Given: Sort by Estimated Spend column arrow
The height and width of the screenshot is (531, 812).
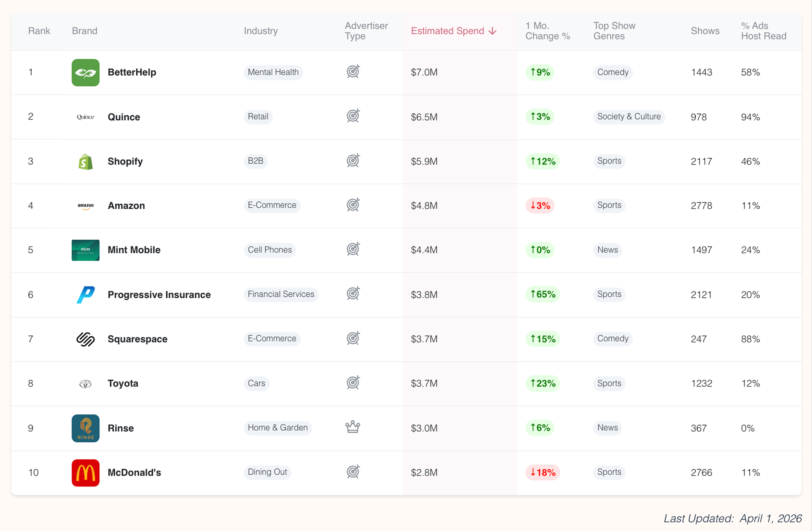Looking at the screenshot, I should tap(492, 31).
